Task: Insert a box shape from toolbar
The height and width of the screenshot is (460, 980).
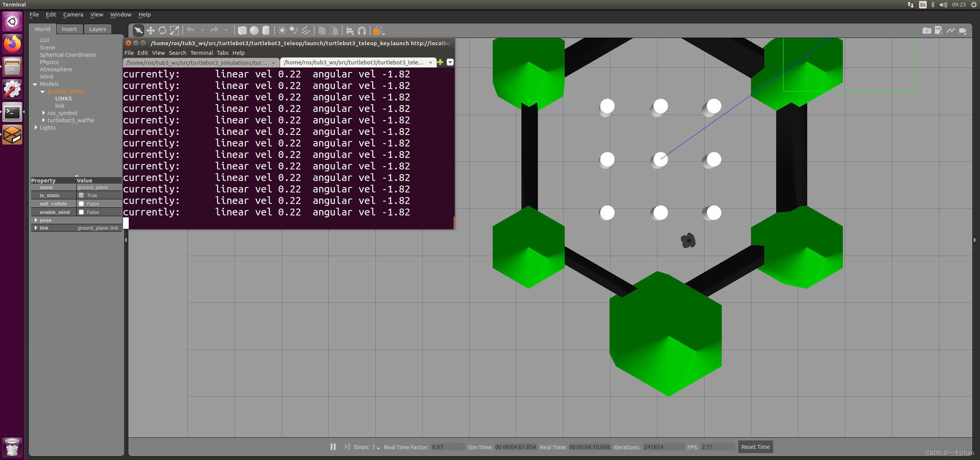Action: (x=242, y=31)
